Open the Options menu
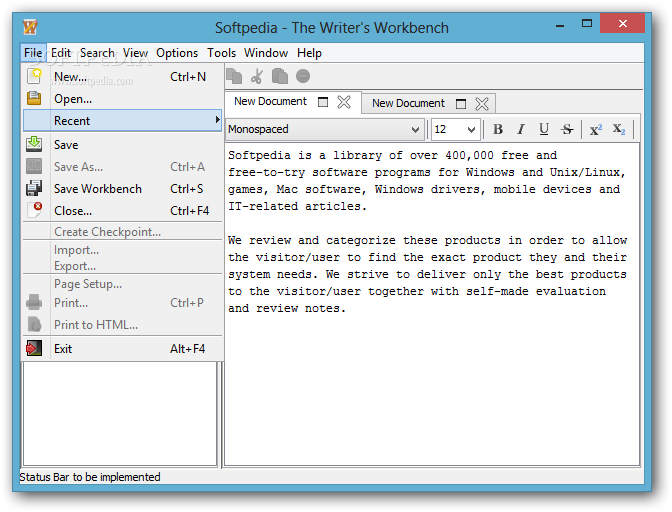The width and height of the screenshot is (672, 512). coord(177,53)
